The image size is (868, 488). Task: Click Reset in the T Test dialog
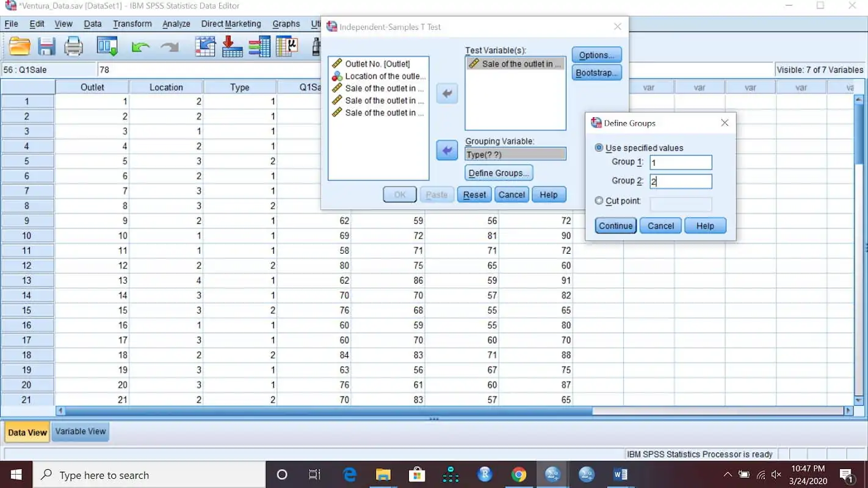(474, 195)
